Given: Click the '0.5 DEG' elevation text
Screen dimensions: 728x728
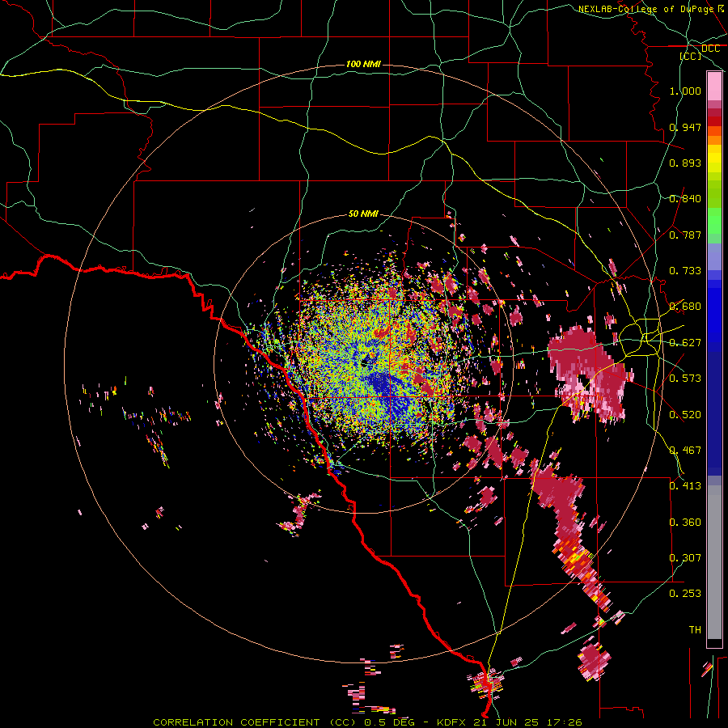Looking at the screenshot, I should pos(389,722).
